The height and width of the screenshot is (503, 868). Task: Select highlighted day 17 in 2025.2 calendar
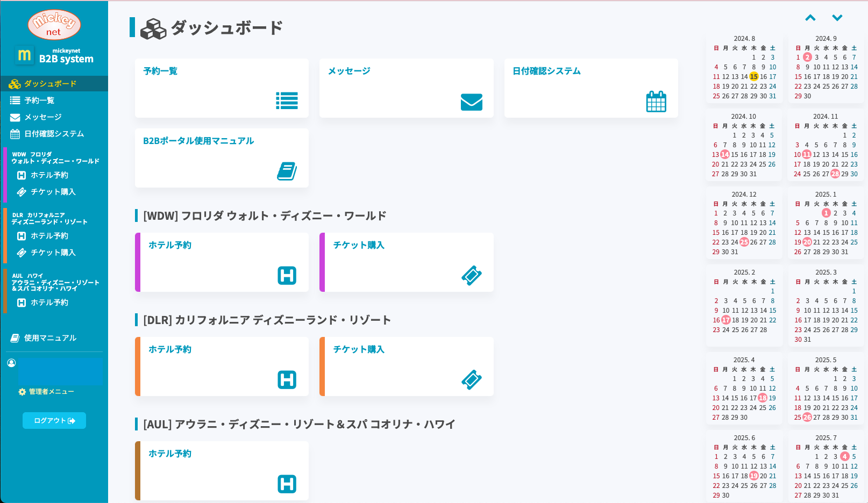click(x=726, y=320)
